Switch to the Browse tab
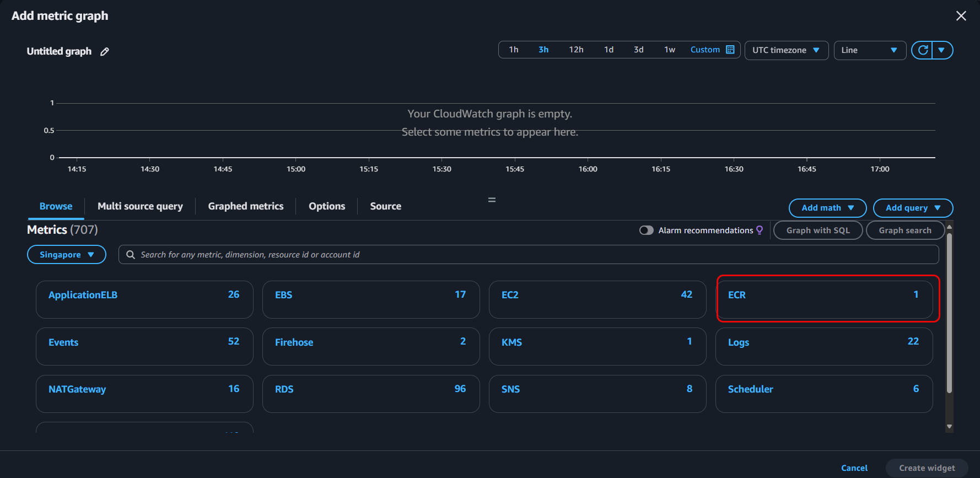This screenshot has width=980, height=478. (56, 206)
